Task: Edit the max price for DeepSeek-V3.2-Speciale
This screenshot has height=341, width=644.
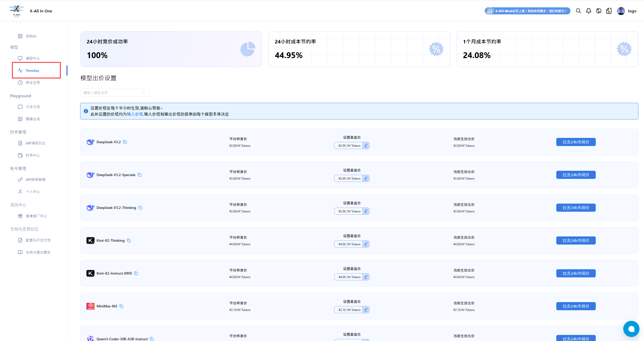Action: point(366,178)
